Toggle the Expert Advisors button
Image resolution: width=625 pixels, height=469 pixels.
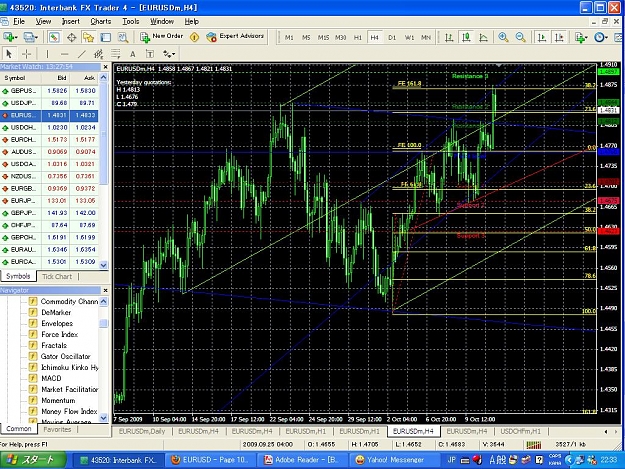point(235,37)
